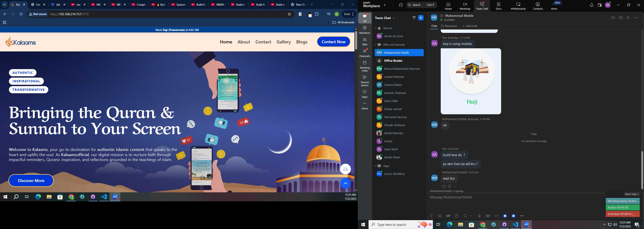Insert a code snippet in composer
Image resolution: width=644 pixels, height=229 pixels.
496,216
